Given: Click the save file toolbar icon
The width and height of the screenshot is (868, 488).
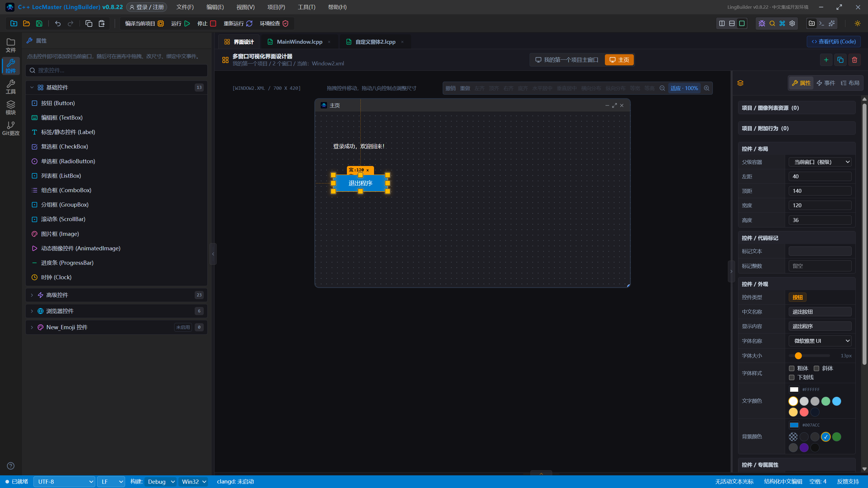Looking at the screenshot, I should click(x=39, y=23).
